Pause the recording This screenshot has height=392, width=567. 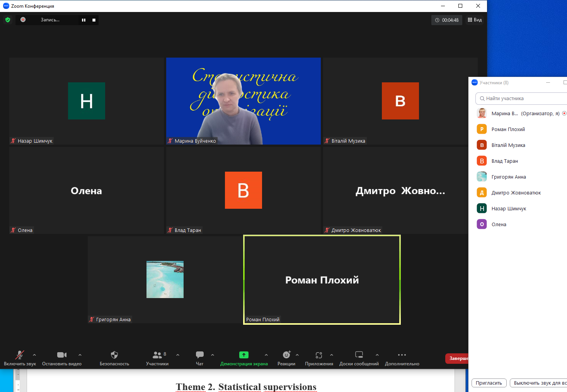[83, 20]
